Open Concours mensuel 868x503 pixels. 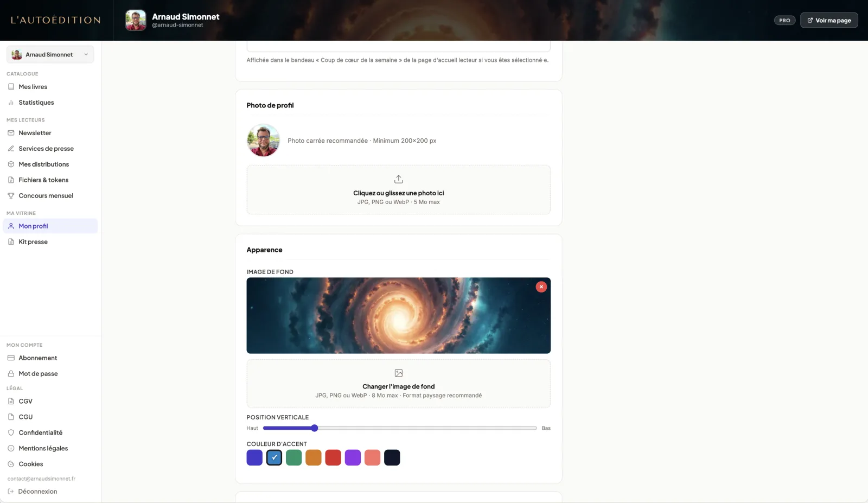point(50,196)
